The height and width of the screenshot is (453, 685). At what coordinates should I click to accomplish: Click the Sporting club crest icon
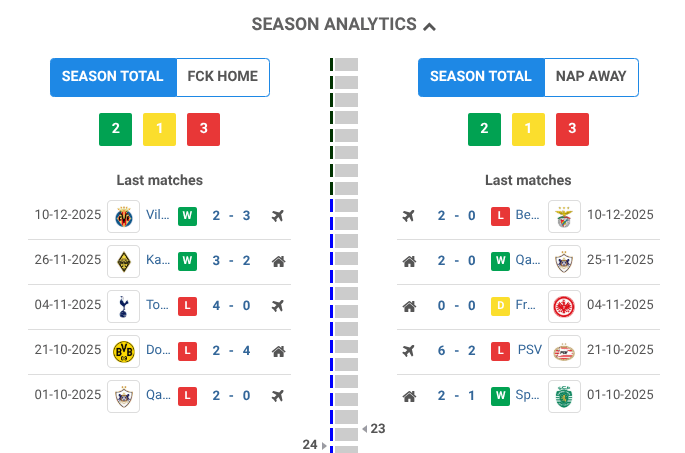(564, 396)
